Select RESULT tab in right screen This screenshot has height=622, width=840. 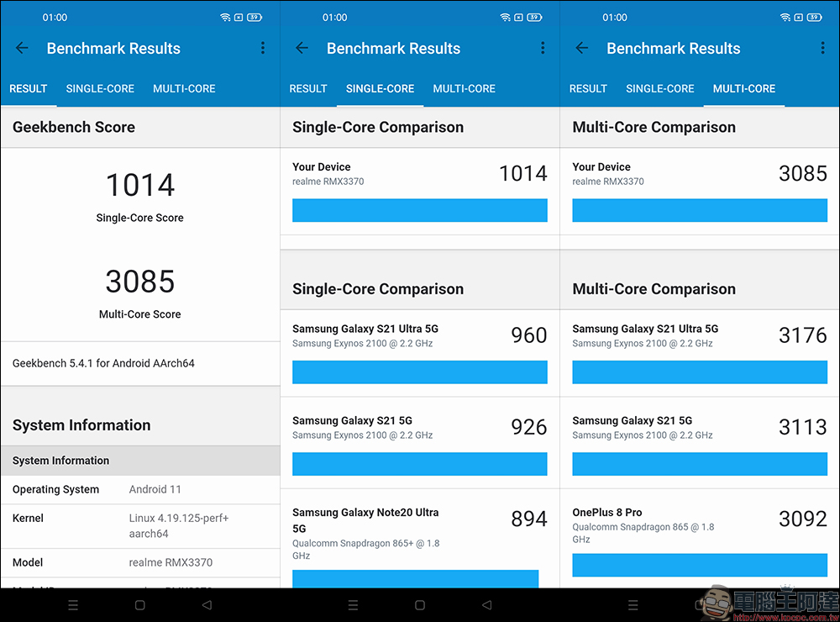[x=588, y=88]
